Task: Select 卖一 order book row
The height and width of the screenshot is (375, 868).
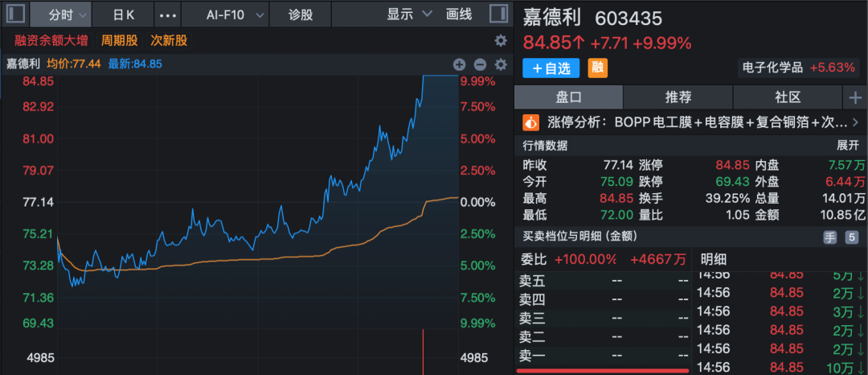Action: tap(602, 355)
